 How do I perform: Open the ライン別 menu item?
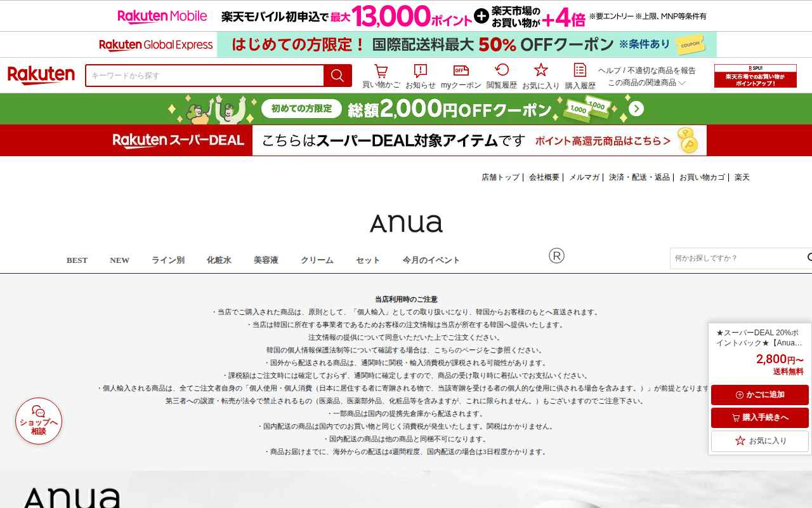pos(167,260)
